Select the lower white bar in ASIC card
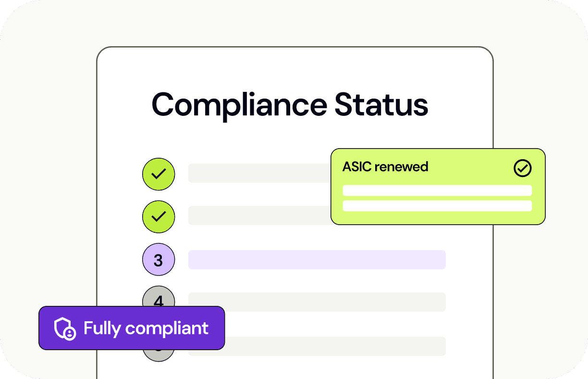This screenshot has width=588, height=379. (x=437, y=206)
